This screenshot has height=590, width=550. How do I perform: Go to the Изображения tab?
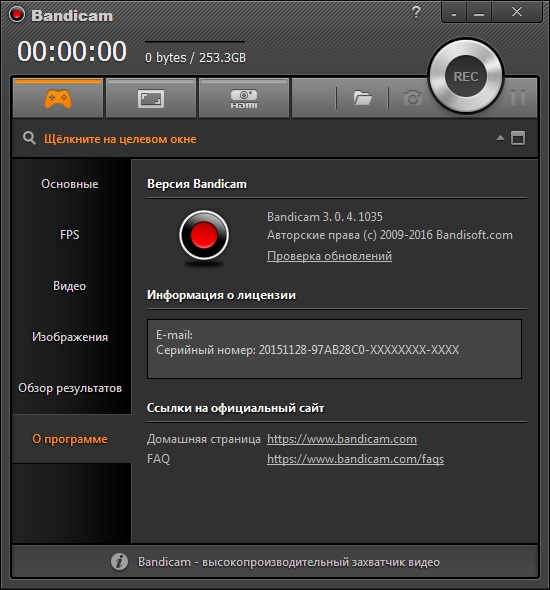pos(70,337)
